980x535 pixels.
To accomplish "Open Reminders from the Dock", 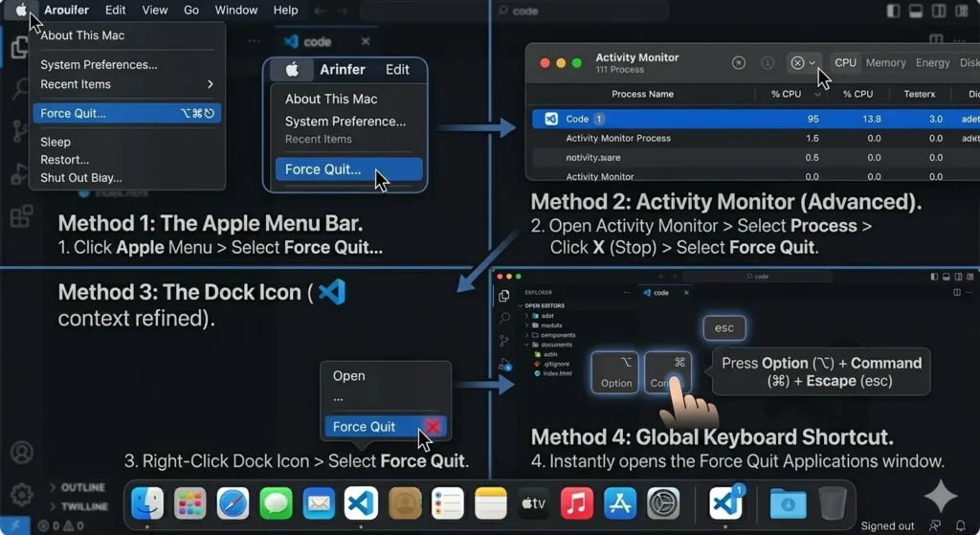I will tap(448, 503).
